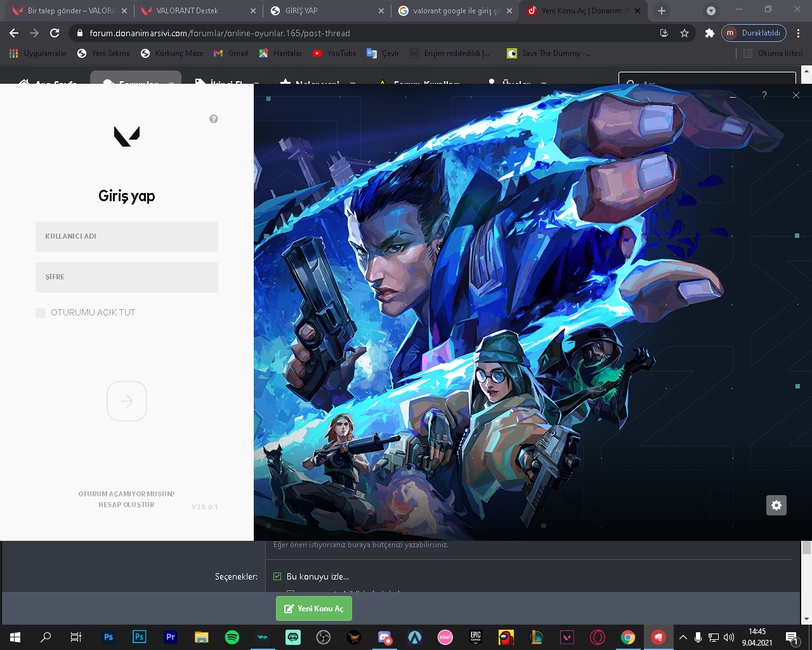The image size is (812, 650).
Task: Click the help question mark in login panel
Action: click(214, 119)
